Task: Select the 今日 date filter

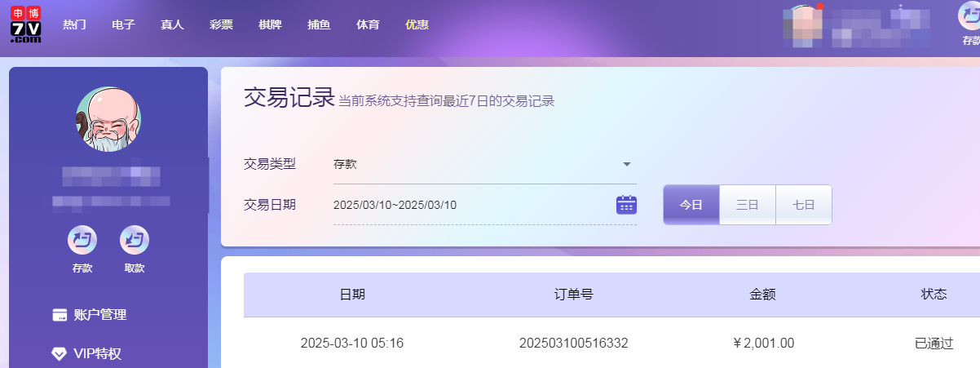Action: coord(691,205)
